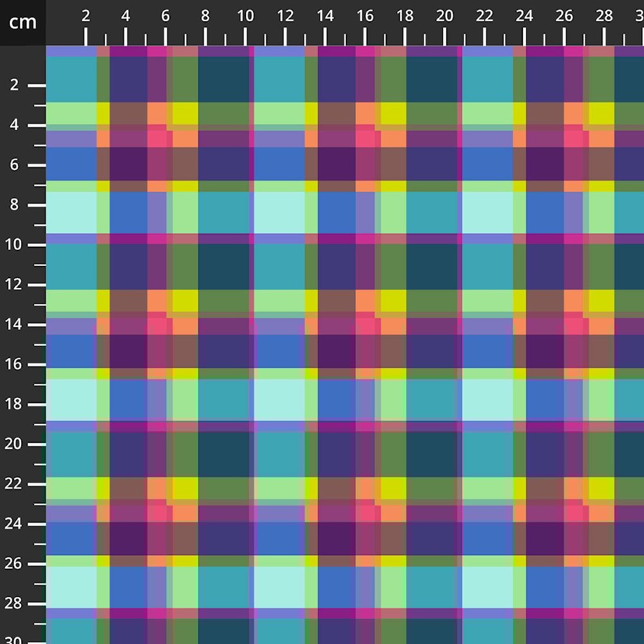
Task: Click the 2 mark on the top ruler
Action: tap(86, 17)
